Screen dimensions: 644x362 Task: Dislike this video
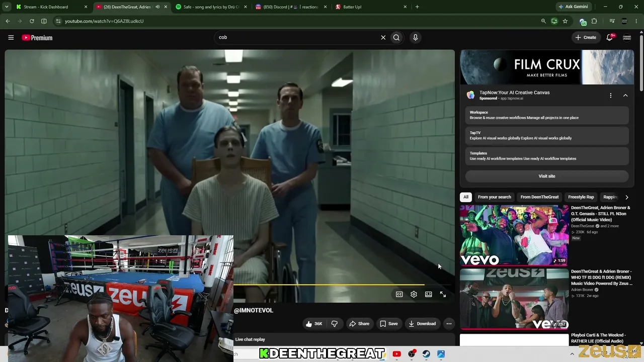click(335, 324)
